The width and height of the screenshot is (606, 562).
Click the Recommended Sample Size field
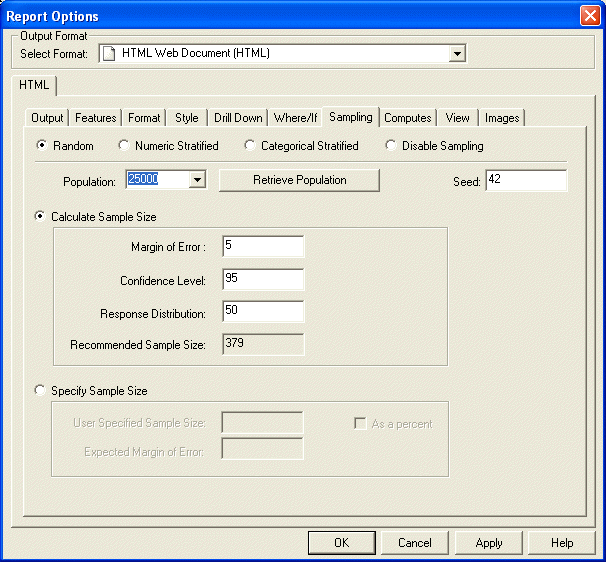tap(263, 344)
